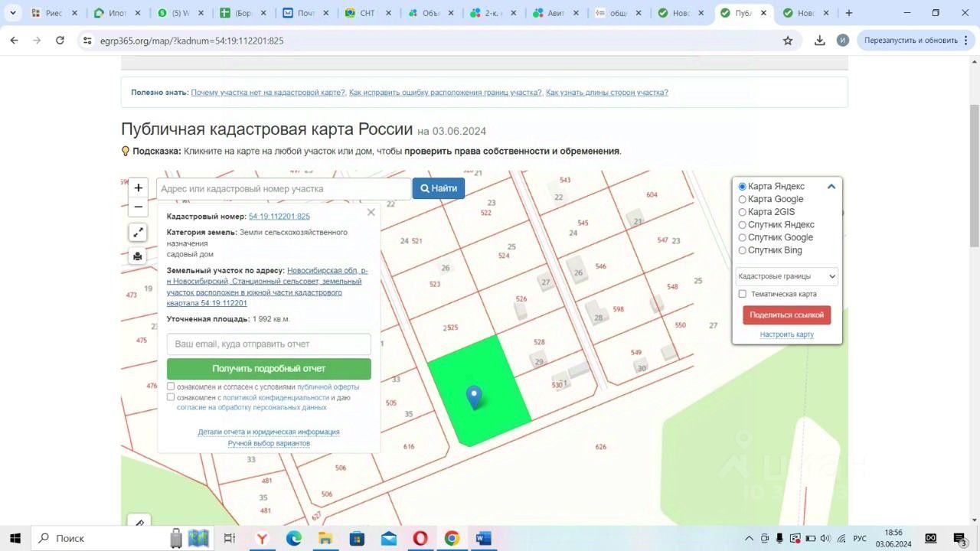Open new browser tab

(x=848, y=13)
